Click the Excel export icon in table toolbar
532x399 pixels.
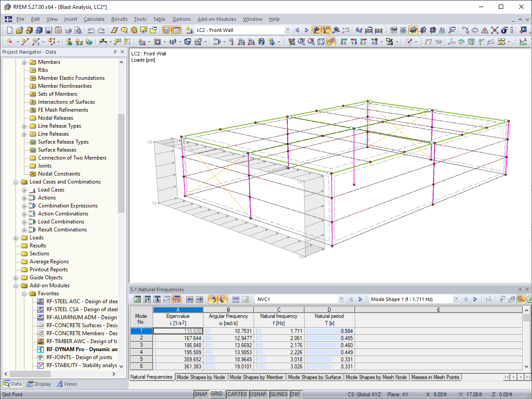tap(531, 299)
